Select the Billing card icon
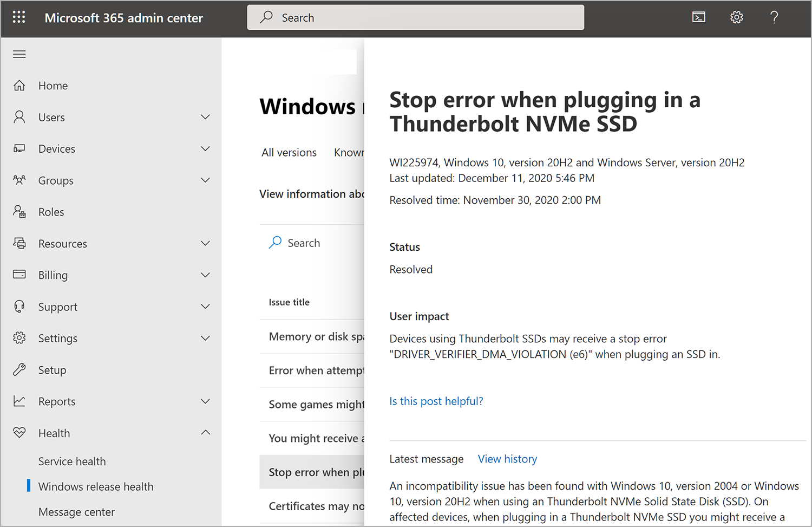The width and height of the screenshot is (812, 527). pyautogui.click(x=19, y=275)
